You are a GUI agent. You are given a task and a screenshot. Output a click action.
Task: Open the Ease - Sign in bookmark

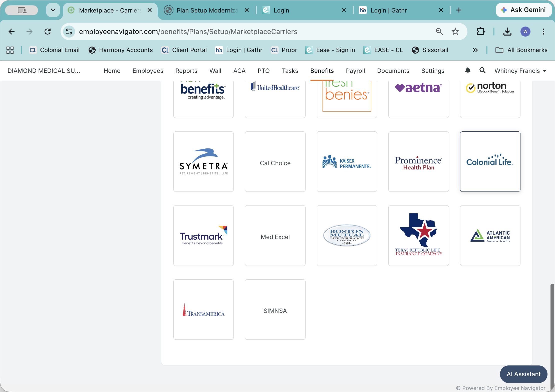[330, 50]
